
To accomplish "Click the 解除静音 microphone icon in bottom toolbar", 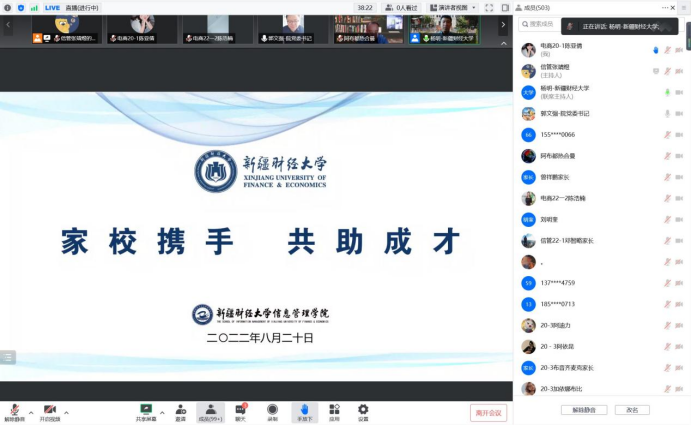I will pos(15,409).
